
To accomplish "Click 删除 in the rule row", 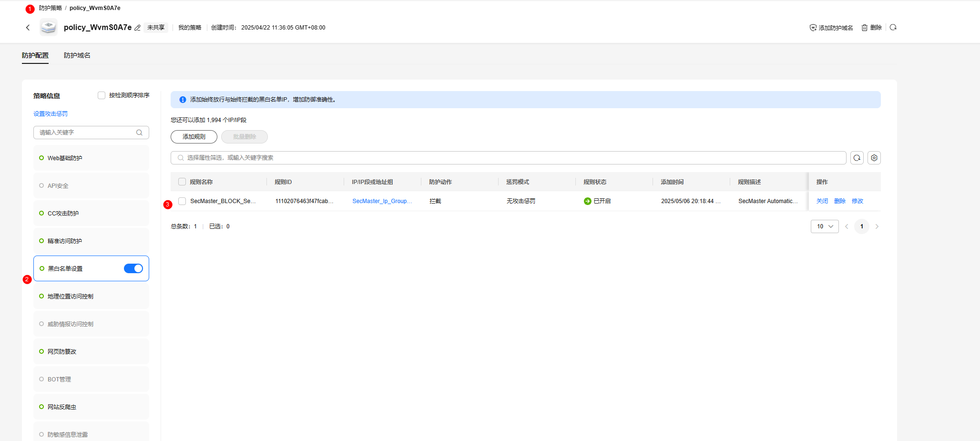I will pos(840,201).
